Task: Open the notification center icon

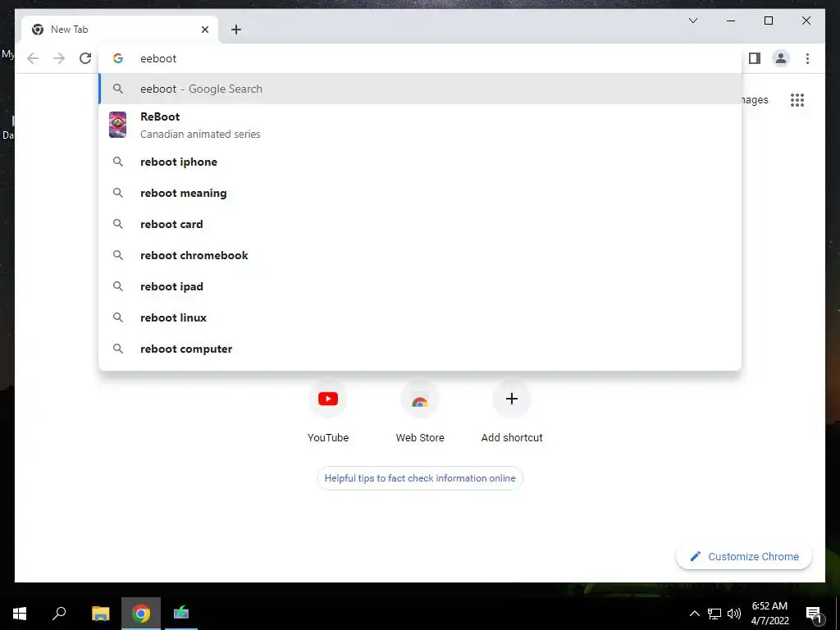Action: (814, 614)
